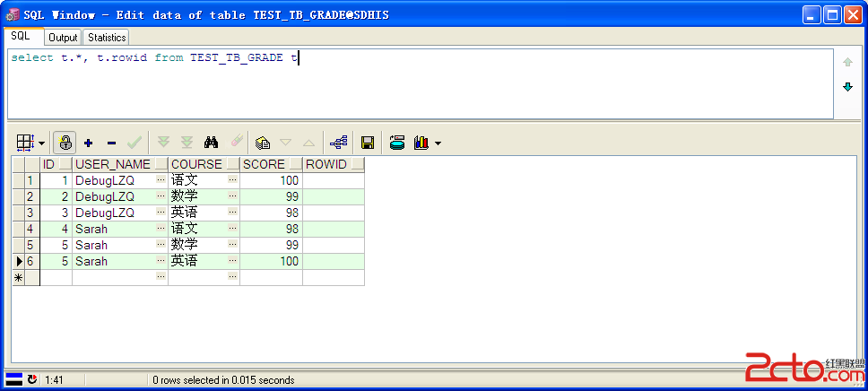Screen dimensions: 868x391
Task: Click the binoculars find icon
Action: point(212,143)
